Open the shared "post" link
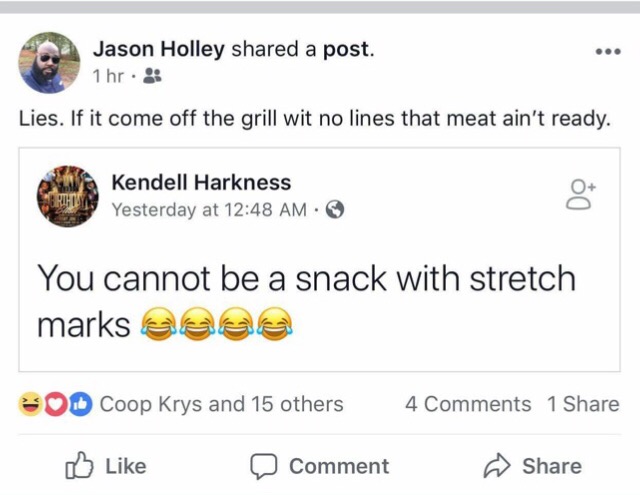 pos(347,48)
